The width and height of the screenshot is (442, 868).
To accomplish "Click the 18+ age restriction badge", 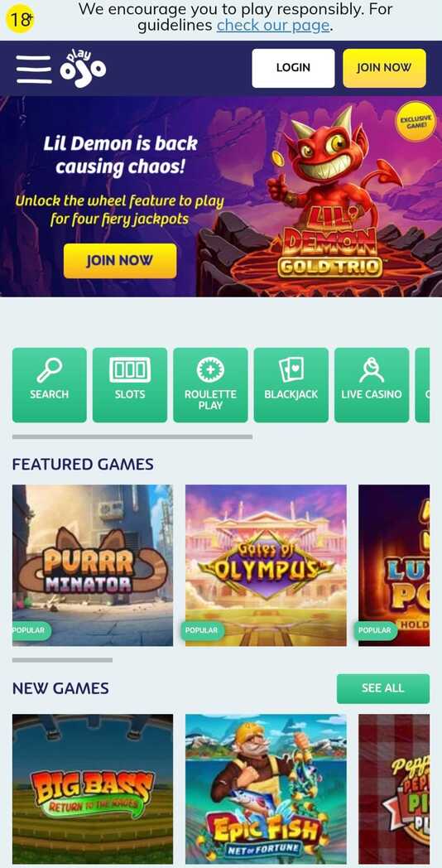I will (x=20, y=20).
